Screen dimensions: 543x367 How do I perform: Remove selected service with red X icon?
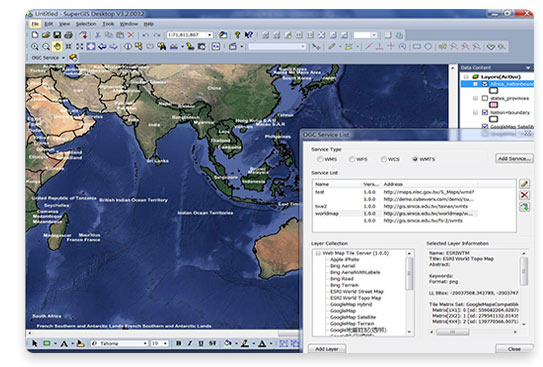[x=524, y=195]
